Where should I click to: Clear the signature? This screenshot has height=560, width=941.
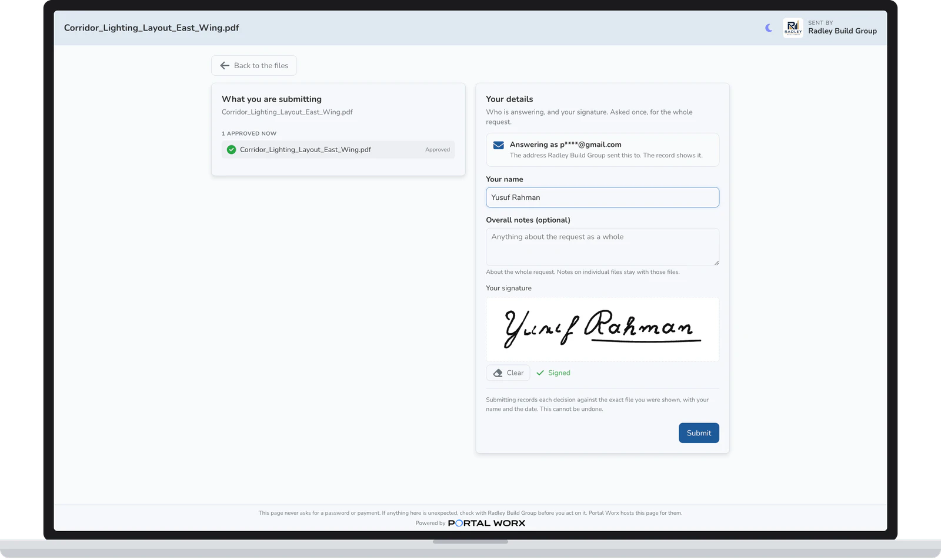[x=508, y=373]
